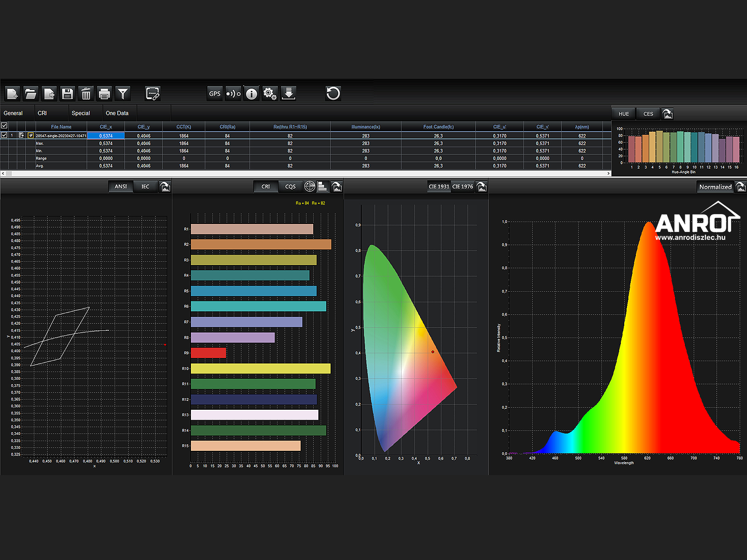Toggle the Normalized spectrum button

pyautogui.click(x=716, y=187)
